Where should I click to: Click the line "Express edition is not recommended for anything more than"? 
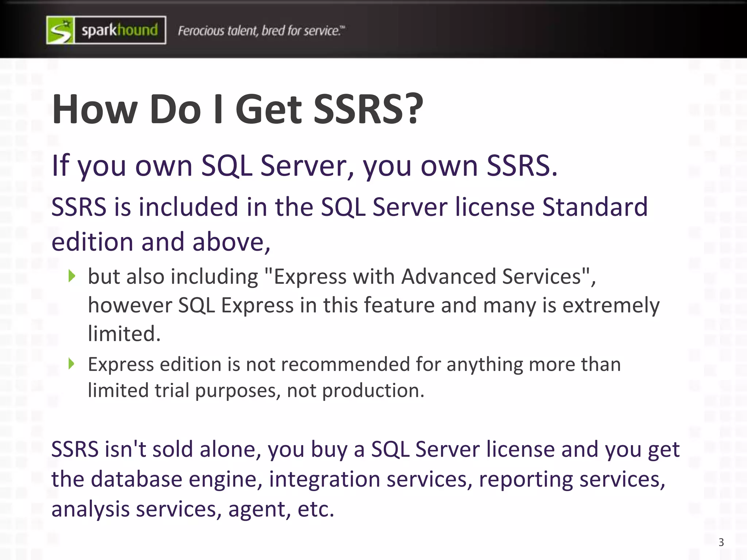[x=355, y=365]
